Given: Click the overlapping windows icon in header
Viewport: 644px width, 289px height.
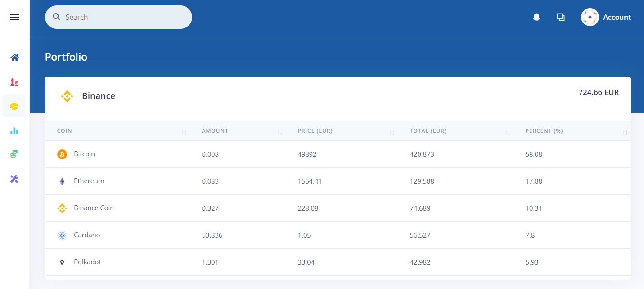Looking at the screenshot, I should 560,17.
